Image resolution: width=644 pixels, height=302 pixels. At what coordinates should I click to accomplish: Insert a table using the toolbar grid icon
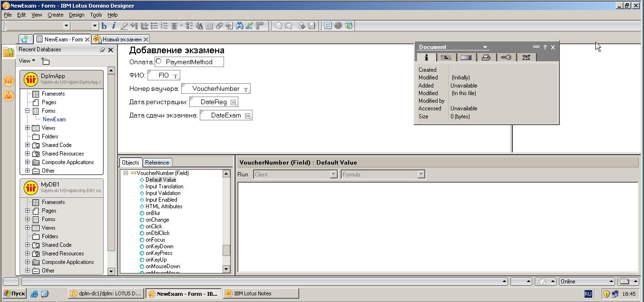point(209,26)
